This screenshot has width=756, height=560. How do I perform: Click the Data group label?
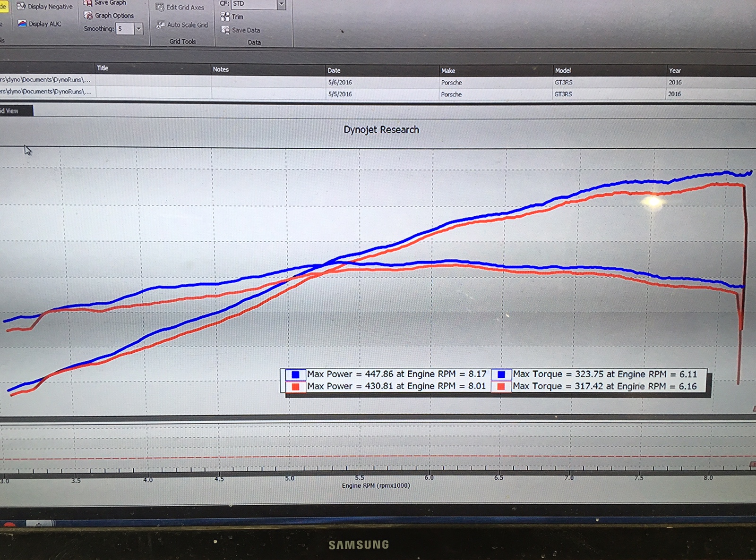tap(254, 42)
